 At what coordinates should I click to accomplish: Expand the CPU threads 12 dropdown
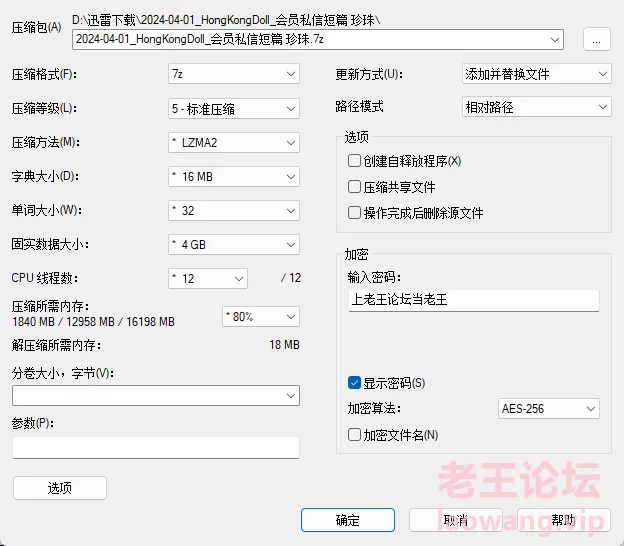pyautogui.click(x=208, y=279)
